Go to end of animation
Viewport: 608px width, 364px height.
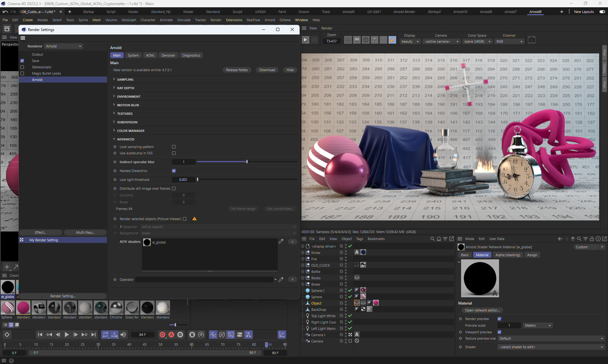point(93,335)
